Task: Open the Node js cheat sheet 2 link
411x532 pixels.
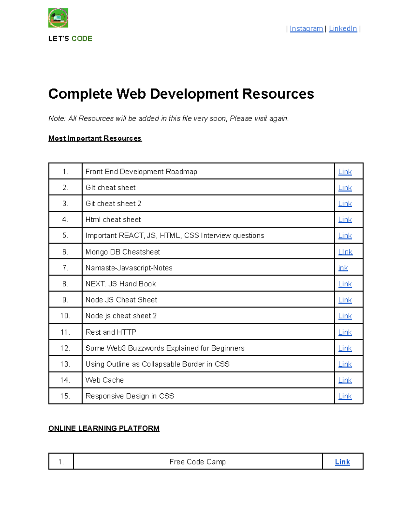Action: [345, 316]
